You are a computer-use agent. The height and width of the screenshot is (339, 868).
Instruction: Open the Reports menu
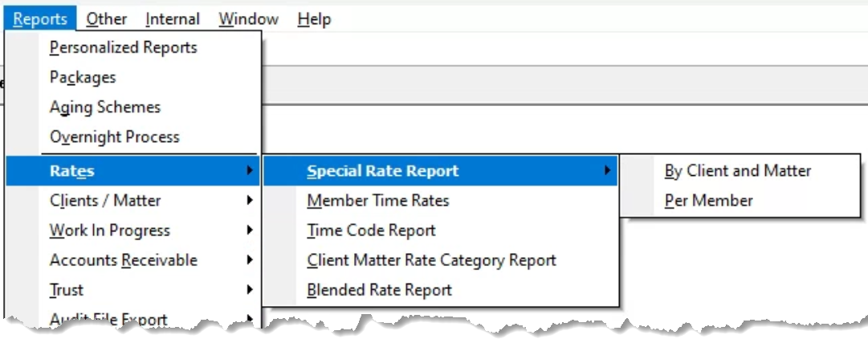click(40, 18)
